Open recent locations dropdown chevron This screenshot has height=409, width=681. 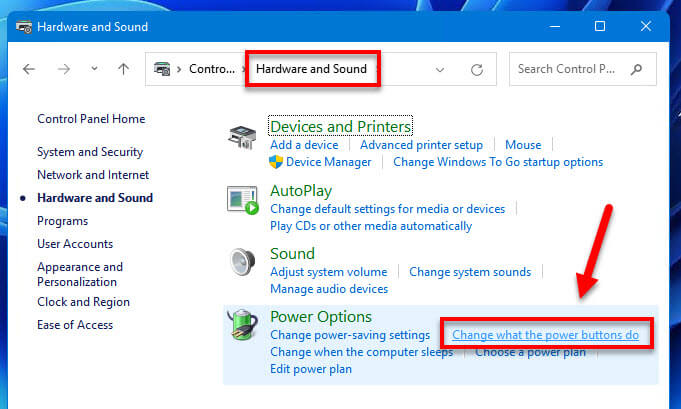(x=94, y=69)
